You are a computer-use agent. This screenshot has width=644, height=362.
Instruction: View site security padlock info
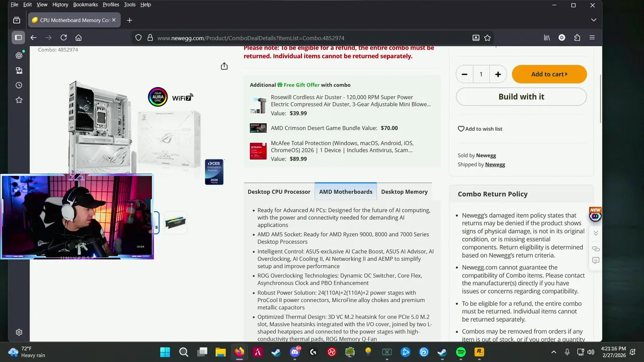click(x=150, y=38)
